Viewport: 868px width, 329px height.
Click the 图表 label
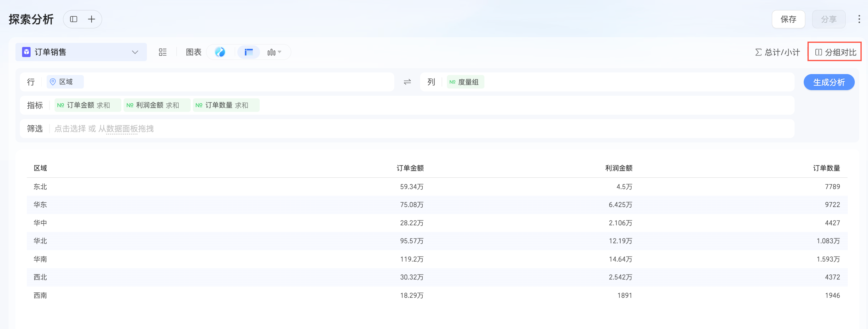pos(194,52)
